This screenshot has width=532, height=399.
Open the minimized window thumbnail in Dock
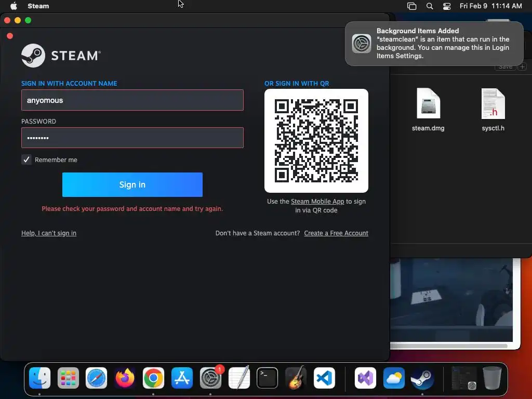pos(464,378)
